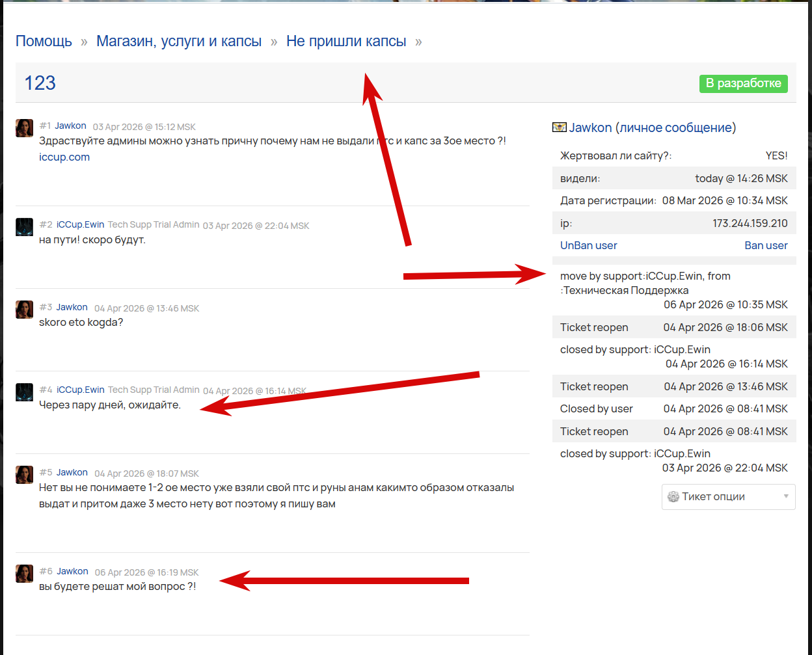Click message text Через пару дней, ожидайте.
This screenshot has height=655, width=812.
click(x=110, y=405)
